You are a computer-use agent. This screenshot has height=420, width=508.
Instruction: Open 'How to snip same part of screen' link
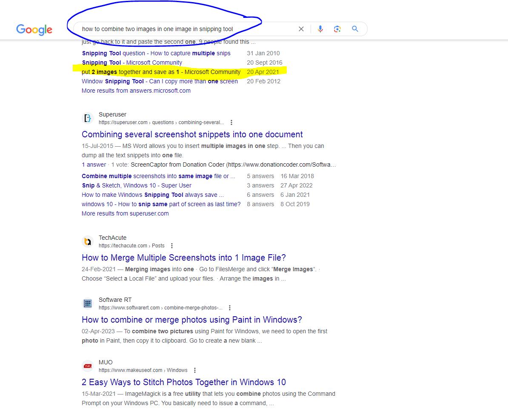[x=161, y=204]
